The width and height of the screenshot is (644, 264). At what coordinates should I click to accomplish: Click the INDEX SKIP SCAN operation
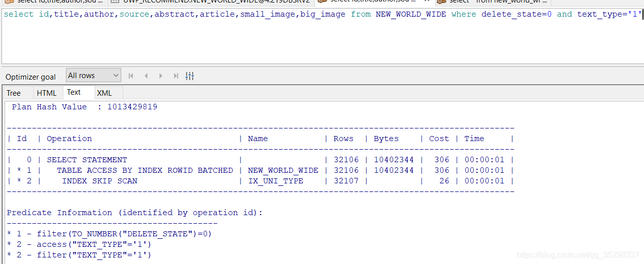(100, 181)
